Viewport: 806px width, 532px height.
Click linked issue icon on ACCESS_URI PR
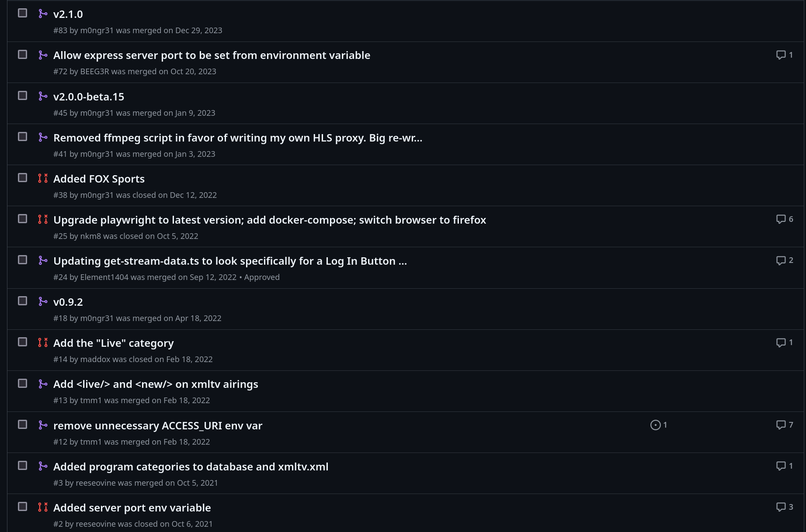pos(655,425)
